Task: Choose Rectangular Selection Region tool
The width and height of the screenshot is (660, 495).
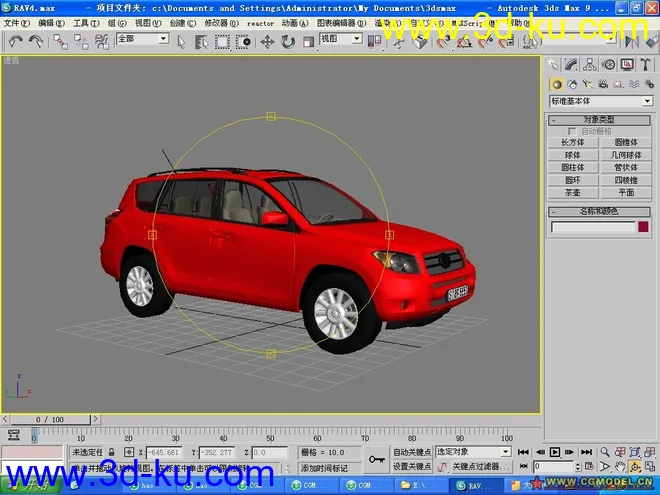Action: click(x=222, y=42)
